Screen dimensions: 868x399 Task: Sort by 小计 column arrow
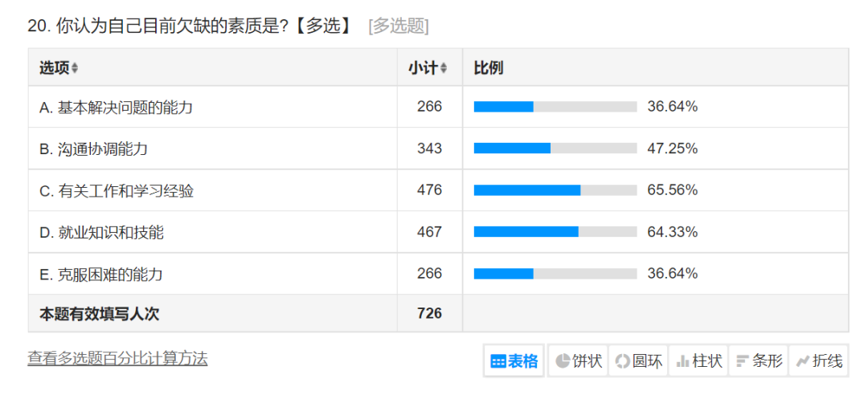444,69
